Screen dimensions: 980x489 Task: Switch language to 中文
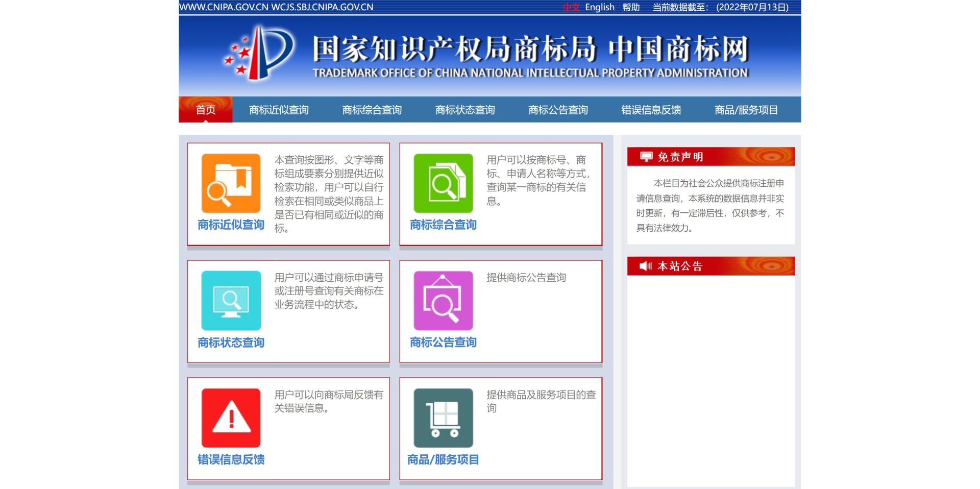(x=571, y=7)
